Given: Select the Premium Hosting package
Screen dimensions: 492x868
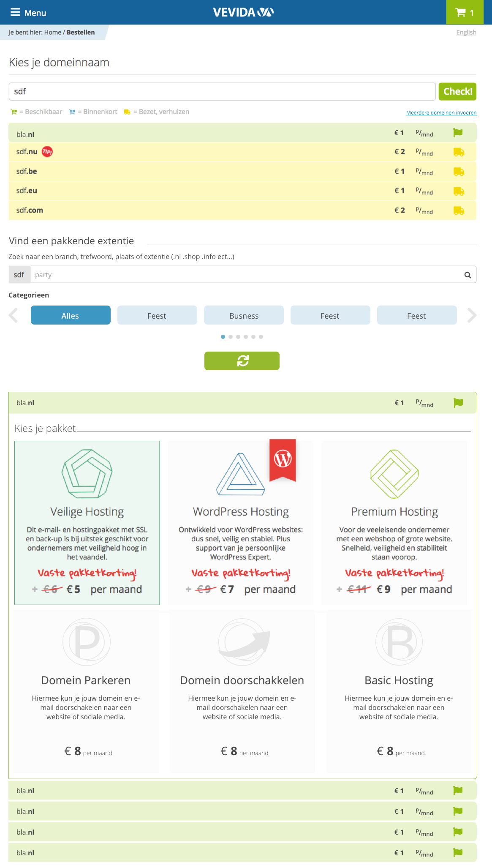Looking at the screenshot, I should (x=394, y=522).
